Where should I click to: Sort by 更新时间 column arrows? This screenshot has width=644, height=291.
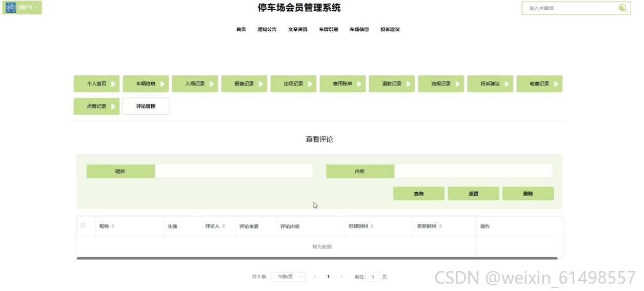click(x=440, y=226)
